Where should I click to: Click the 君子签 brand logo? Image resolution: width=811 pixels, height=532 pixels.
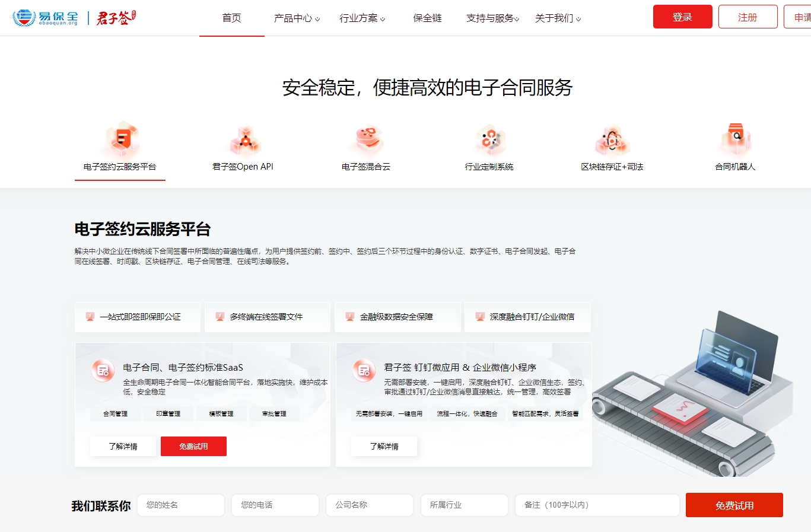tap(116, 18)
